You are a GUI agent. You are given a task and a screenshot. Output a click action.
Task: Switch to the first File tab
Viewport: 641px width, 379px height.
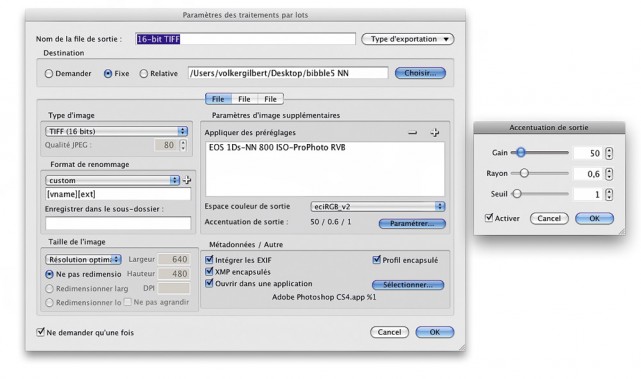coord(218,99)
